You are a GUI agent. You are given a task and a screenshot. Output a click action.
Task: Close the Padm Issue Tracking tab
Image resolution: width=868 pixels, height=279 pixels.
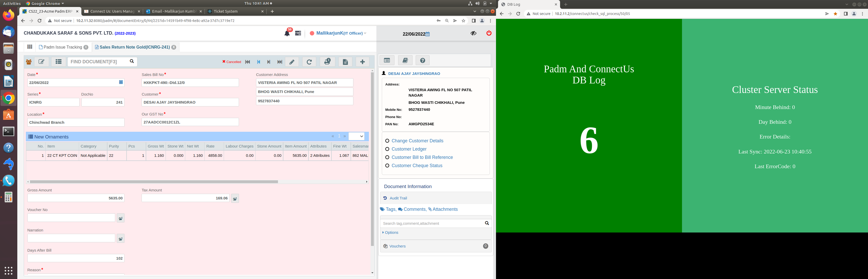point(86,47)
